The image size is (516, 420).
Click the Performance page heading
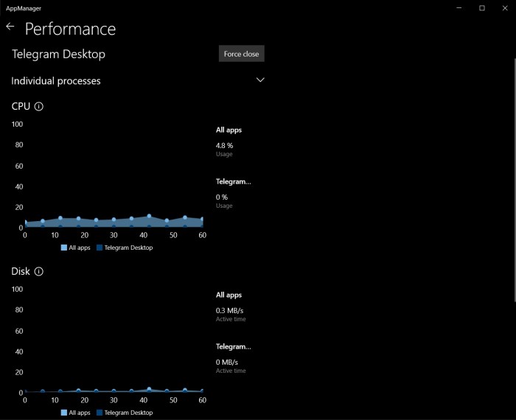coord(71,29)
